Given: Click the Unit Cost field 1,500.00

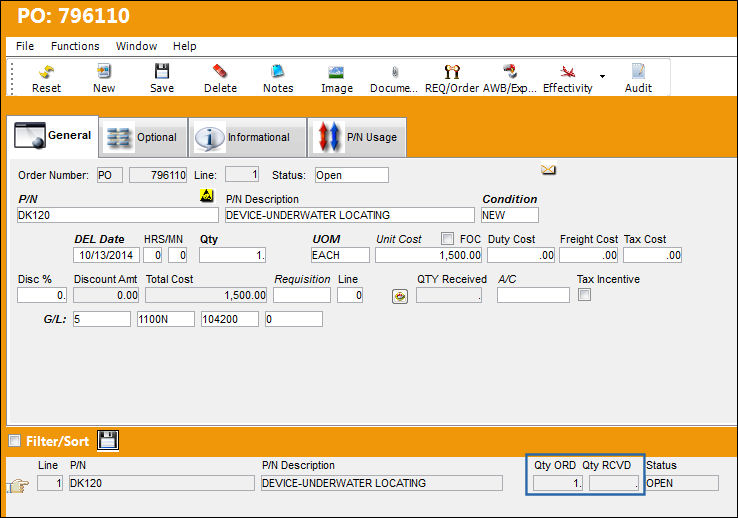Looking at the screenshot, I should pyautogui.click(x=428, y=255).
